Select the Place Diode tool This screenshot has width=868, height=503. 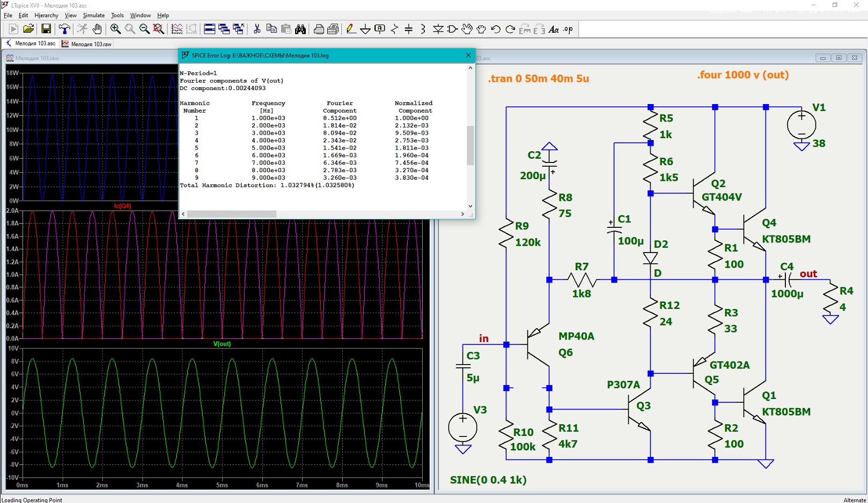[x=438, y=29]
